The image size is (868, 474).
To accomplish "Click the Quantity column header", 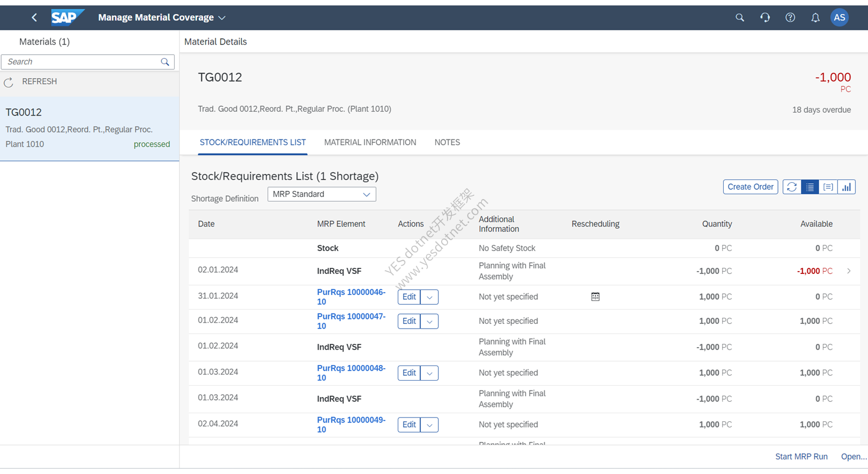I will click(x=717, y=224).
